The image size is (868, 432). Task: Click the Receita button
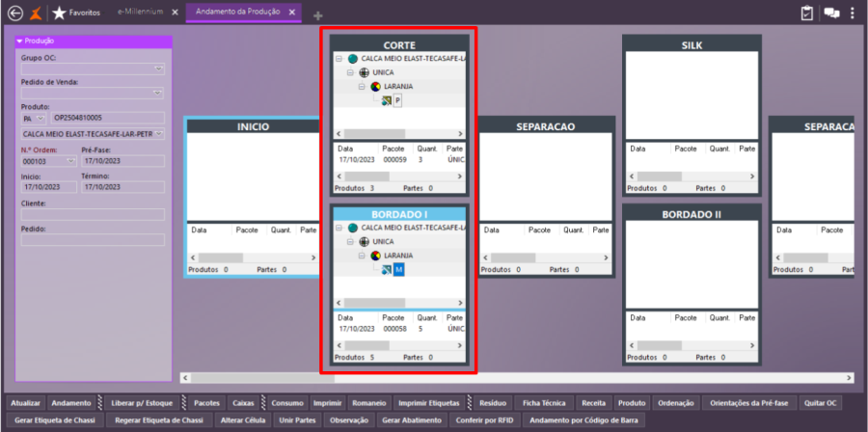pyautogui.click(x=593, y=403)
